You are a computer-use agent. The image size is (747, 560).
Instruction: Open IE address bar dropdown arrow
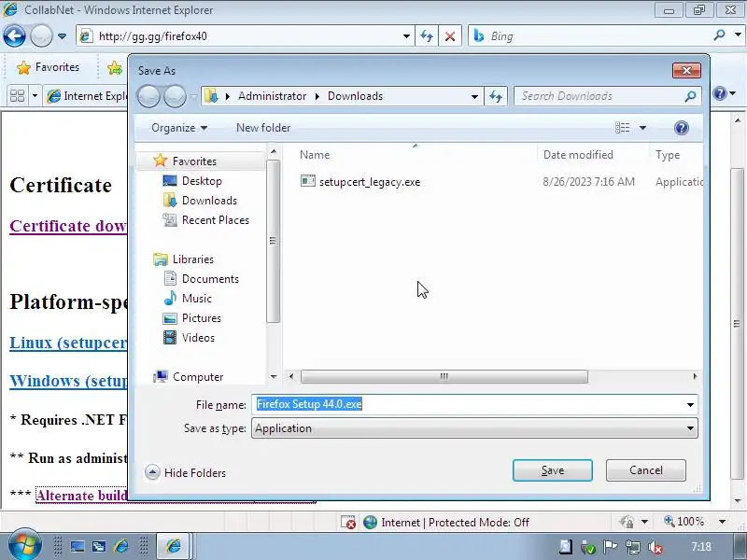tap(406, 36)
